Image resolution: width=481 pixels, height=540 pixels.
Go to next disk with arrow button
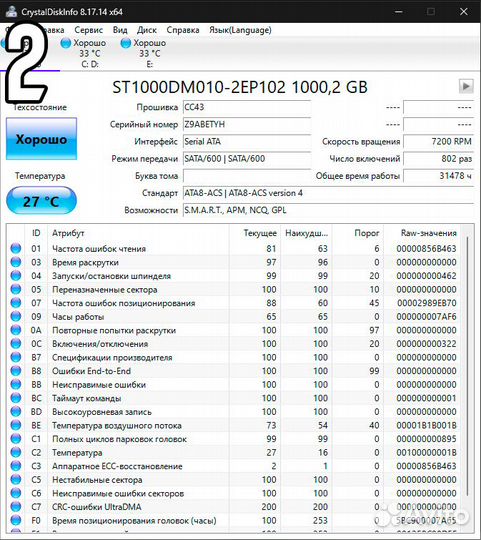tap(466, 86)
